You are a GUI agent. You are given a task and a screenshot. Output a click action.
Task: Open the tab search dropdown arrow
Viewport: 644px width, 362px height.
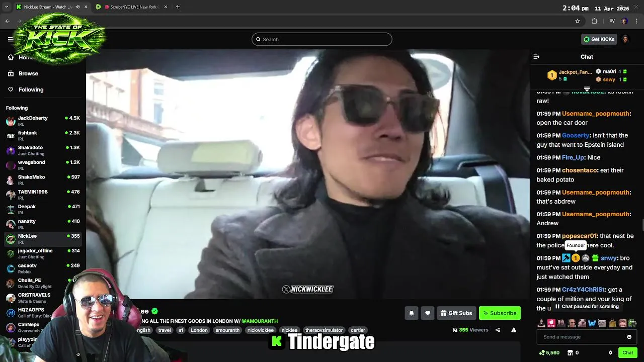(7, 7)
